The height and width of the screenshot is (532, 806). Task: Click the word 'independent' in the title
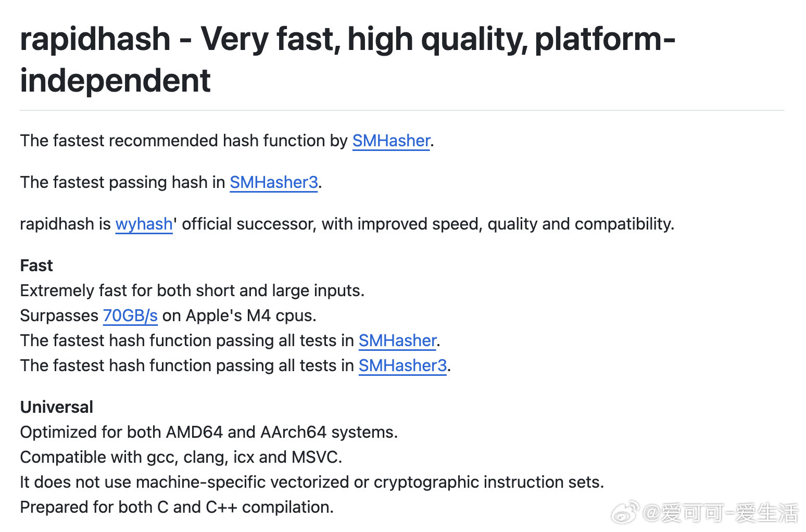point(115,81)
